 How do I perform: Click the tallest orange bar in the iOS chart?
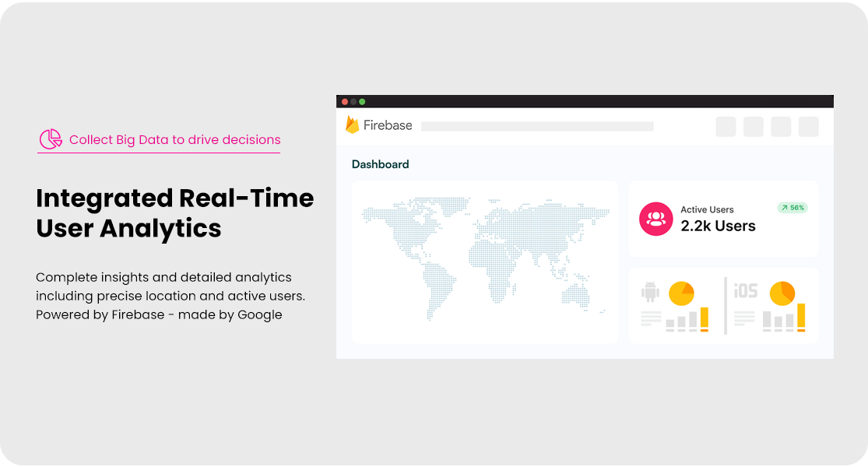[x=803, y=316]
